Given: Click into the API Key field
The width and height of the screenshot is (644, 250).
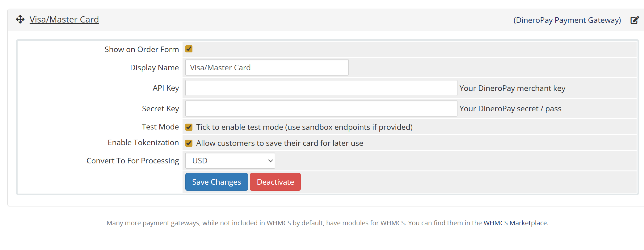Looking at the screenshot, I should tap(321, 88).
